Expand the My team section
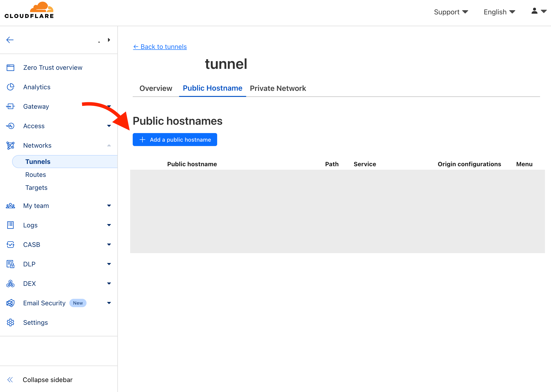 pos(109,206)
